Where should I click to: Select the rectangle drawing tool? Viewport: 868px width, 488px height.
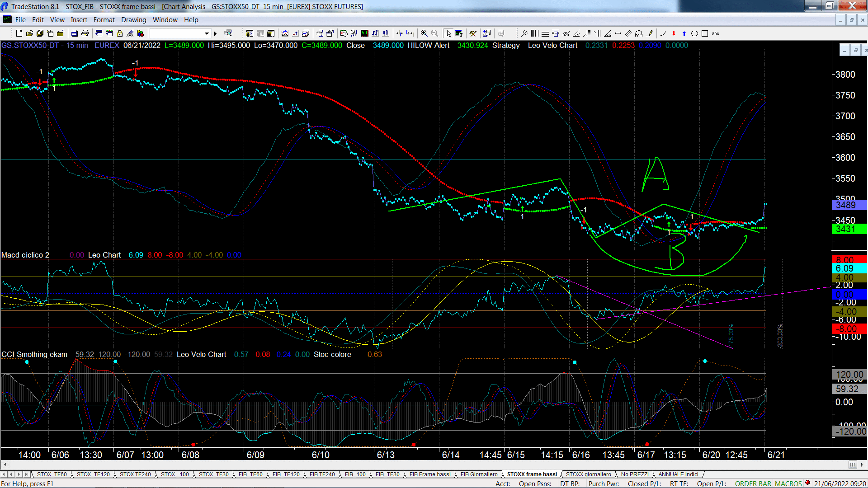[x=705, y=33]
